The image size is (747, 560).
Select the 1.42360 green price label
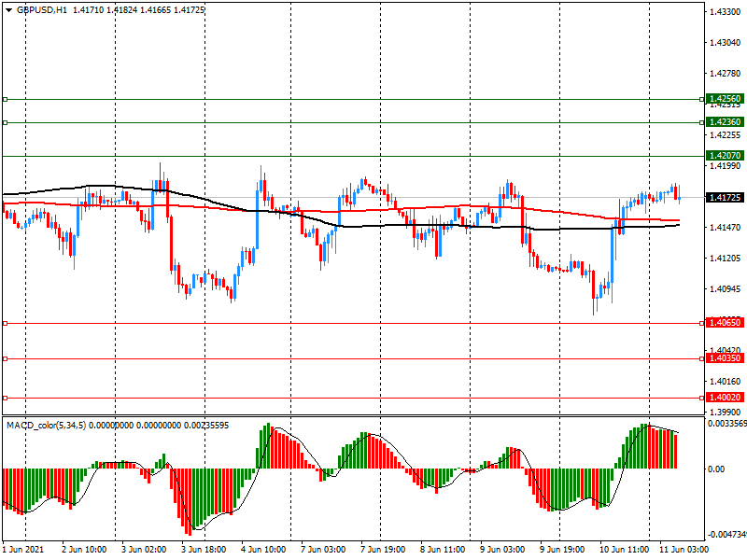725,122
